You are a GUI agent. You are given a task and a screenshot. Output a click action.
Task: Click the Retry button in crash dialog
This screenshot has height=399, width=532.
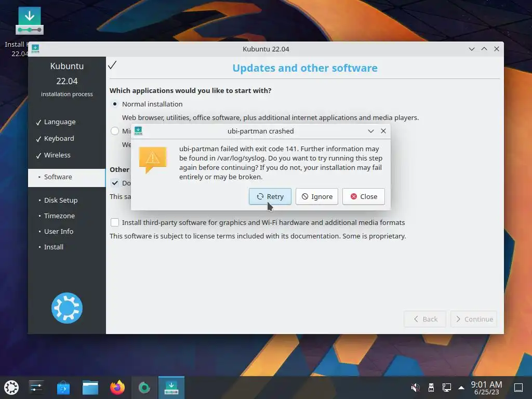[270, 196]
